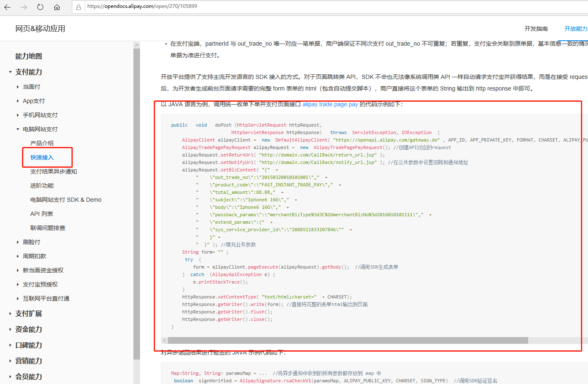This screenshot has height=384, width=588.
Task: Expand the 口碑能力 section arrow
Action: click(10, 345)
